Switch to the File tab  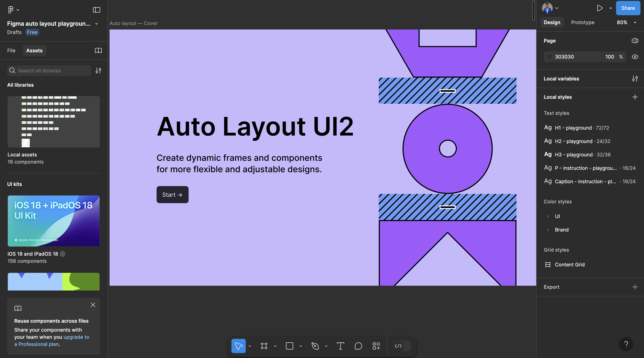11,51
